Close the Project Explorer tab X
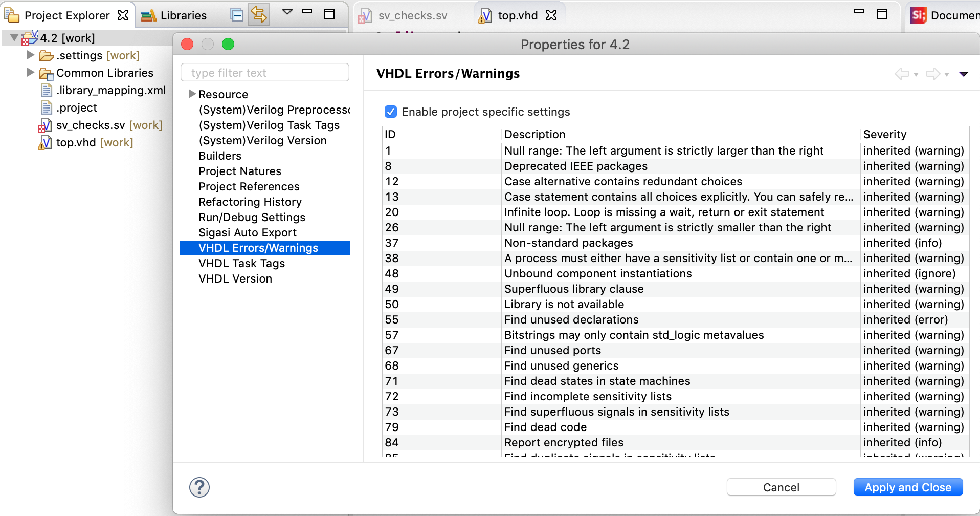 click(123, 15)
